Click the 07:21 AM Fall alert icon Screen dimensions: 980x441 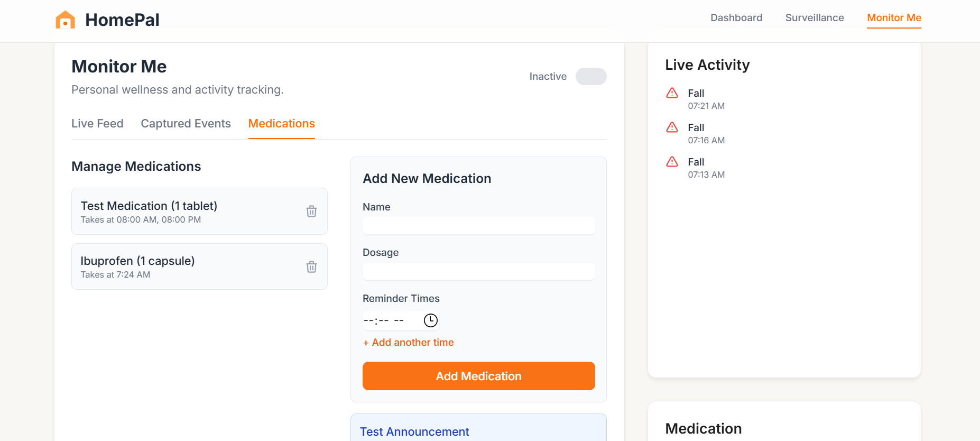coord(672,93)
